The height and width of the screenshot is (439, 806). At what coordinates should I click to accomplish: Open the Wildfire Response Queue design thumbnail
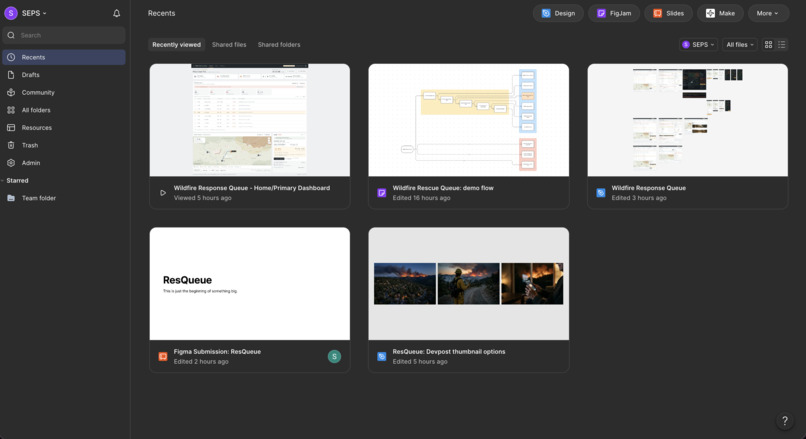(x=688, y=120)
